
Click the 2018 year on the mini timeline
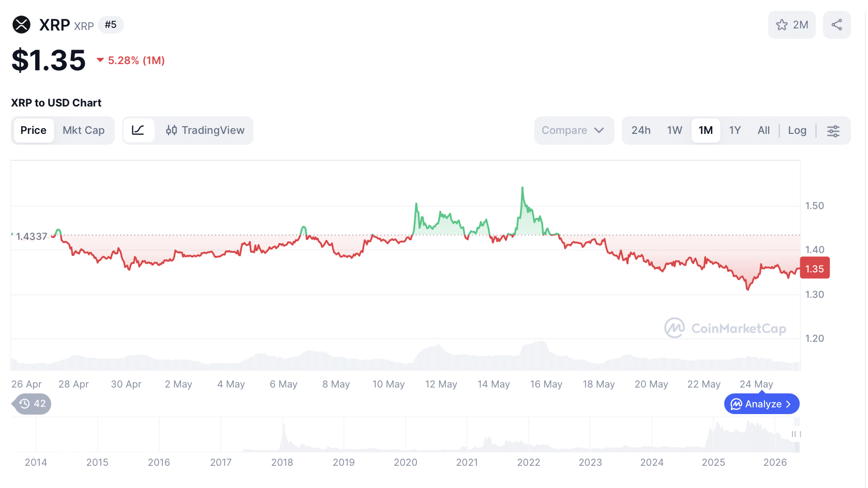point(282,462)
